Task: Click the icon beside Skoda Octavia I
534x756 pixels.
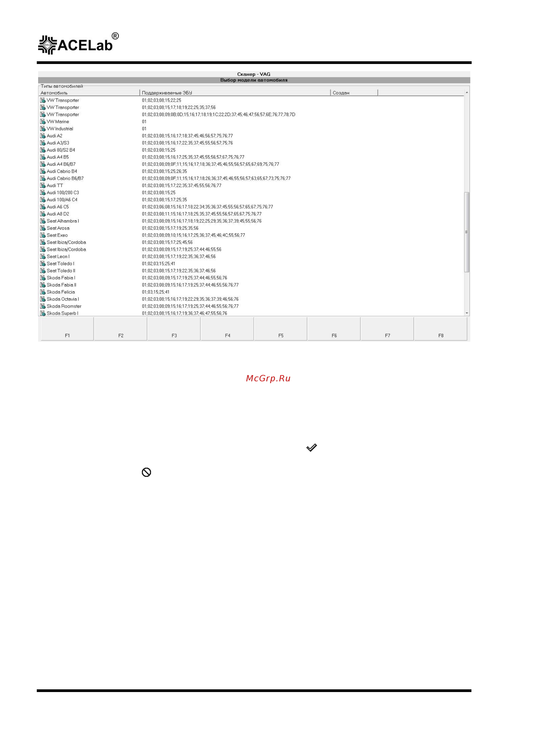Action: coord(43,299)
